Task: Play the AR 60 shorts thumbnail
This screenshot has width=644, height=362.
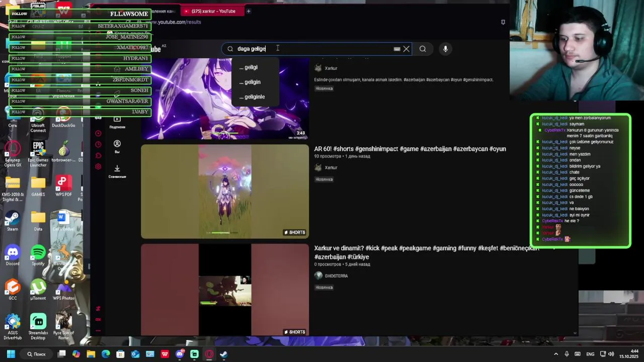Action: [x=225, y=192]
